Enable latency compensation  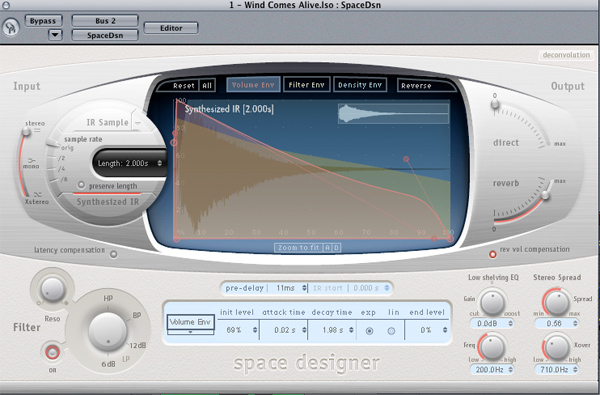[x=114, y=254]
